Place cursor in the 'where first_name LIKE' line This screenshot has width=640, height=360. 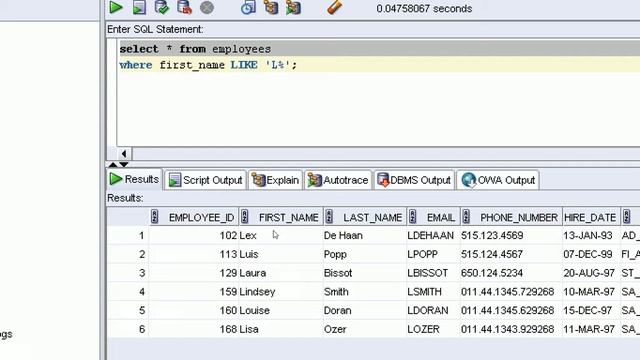(x=208, y=65)
